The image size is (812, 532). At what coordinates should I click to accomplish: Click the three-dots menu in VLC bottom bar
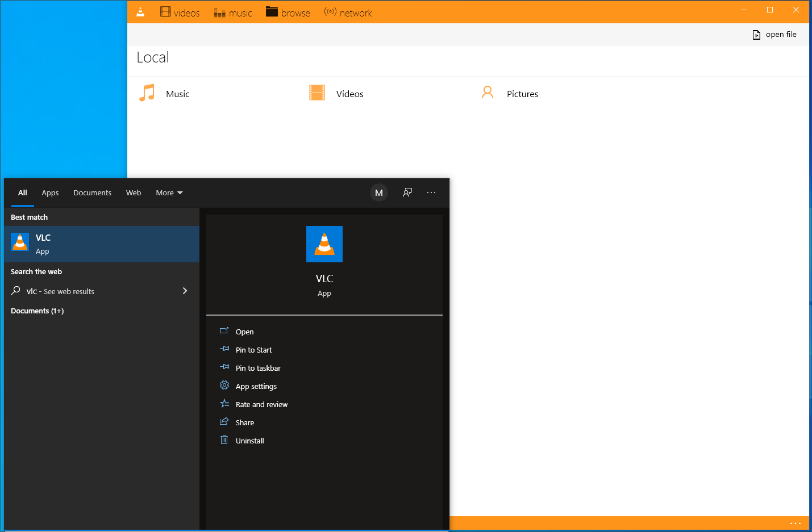(795, 523)
